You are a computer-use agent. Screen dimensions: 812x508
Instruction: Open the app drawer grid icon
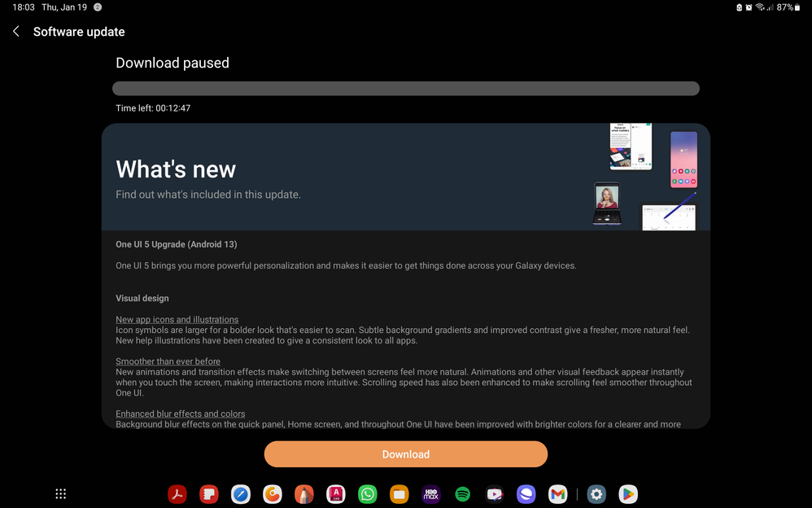pyautogui.click(x=60, y=494)
